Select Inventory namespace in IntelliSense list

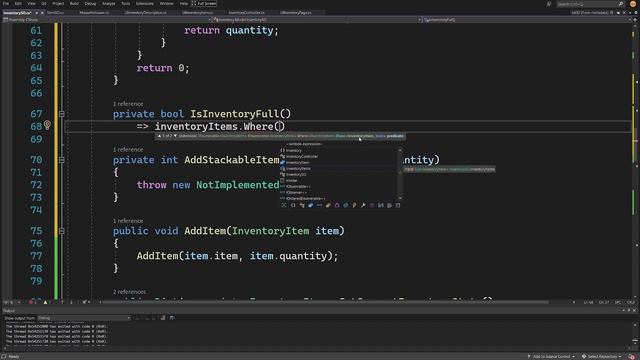[x=339, y=150]
